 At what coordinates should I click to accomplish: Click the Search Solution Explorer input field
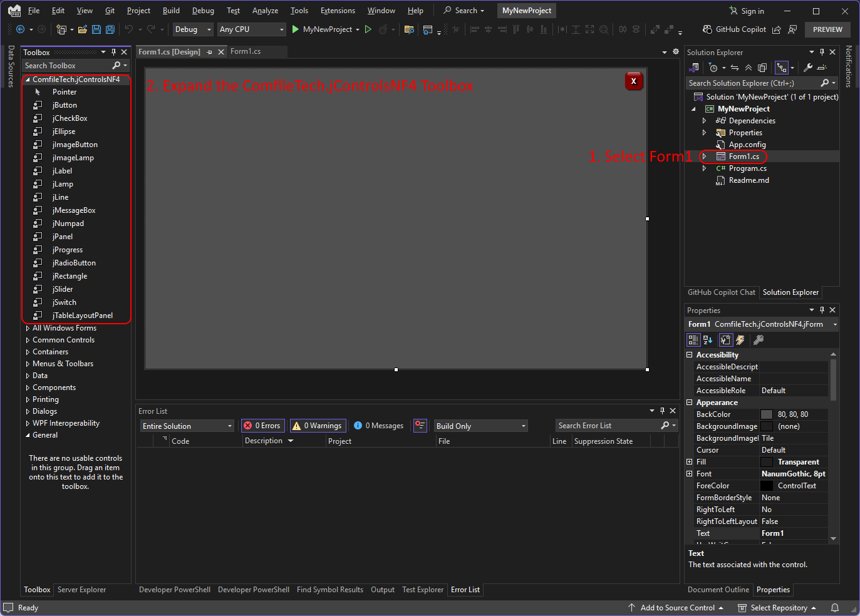(752, 83)
